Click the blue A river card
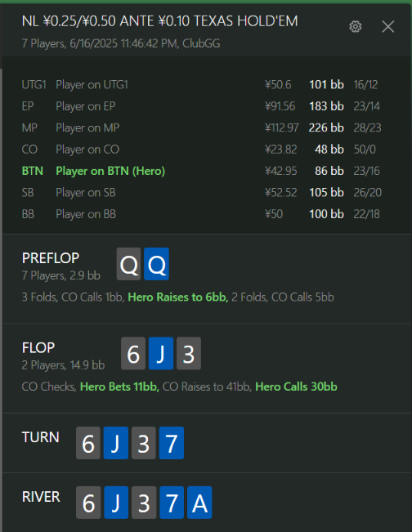 [199, 503]
